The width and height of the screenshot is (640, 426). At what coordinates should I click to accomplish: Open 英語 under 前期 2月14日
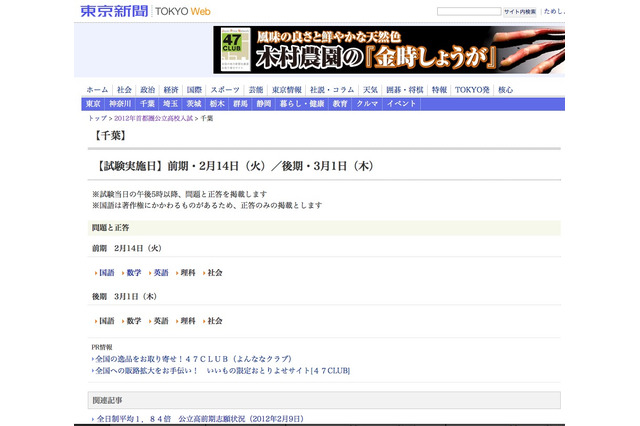[x=161, y=273]
